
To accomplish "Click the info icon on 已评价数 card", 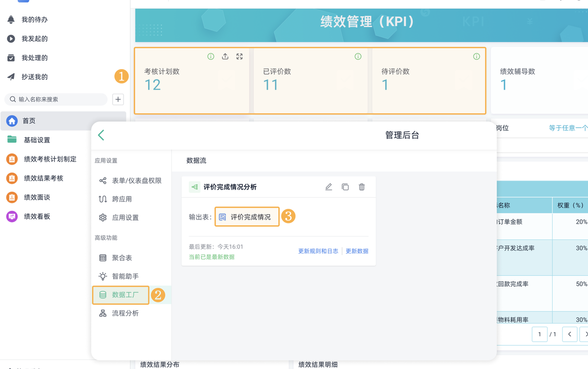I will click(x=358, y=56).
